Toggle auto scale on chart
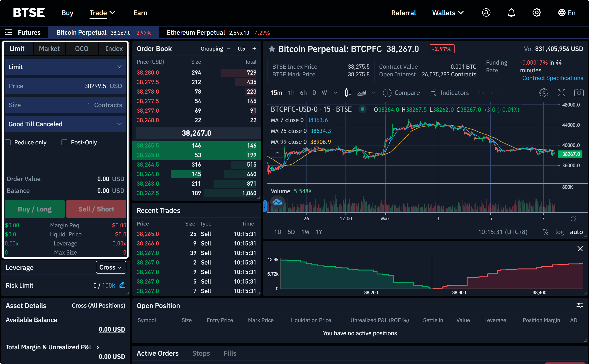Image resolution: width=589 pixels, height=364 pixels. coord(576,232)
